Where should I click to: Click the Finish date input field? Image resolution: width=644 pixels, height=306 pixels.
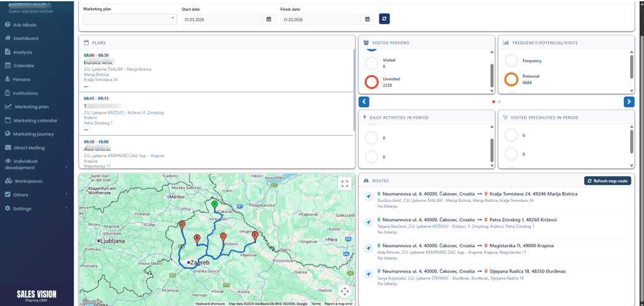(x=320, y=19)
